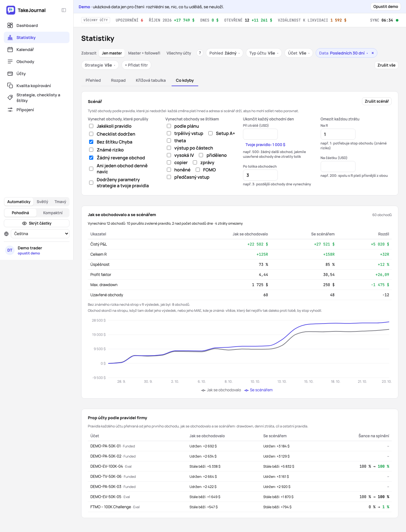This screenshot has width=406, height=532.
Task: Click the globe language icon
Action: 6,234
